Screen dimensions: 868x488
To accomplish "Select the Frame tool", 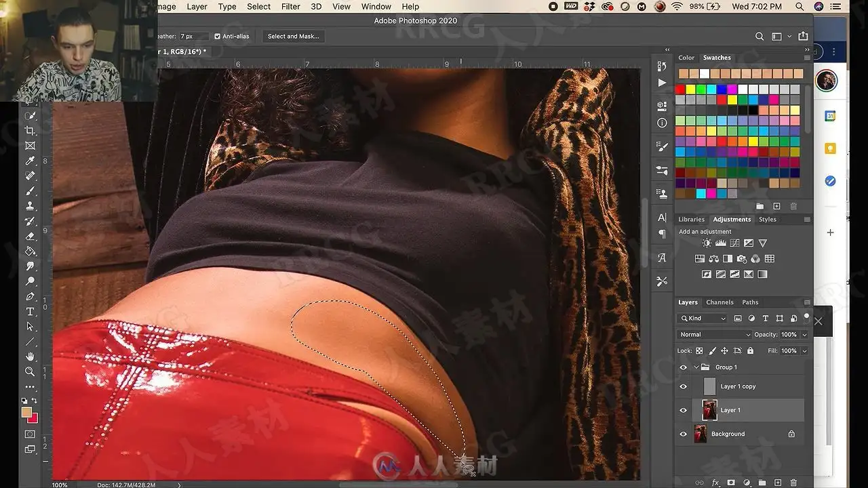I will click(30, 146).
